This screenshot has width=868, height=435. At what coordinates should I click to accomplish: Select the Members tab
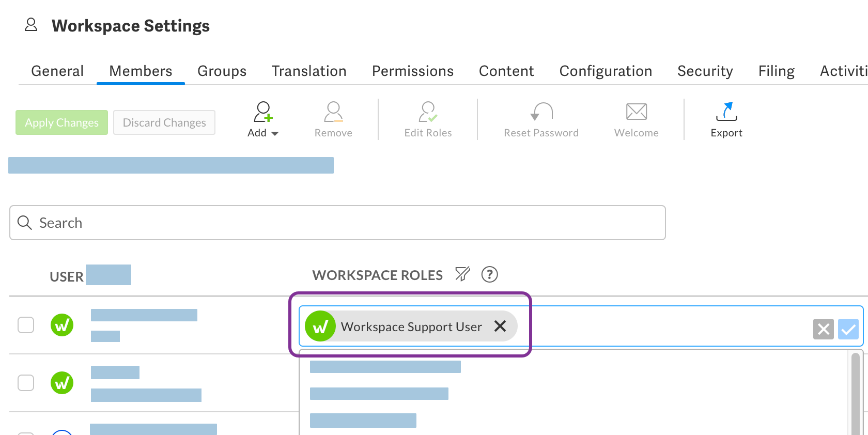click(x=141, y=71)
